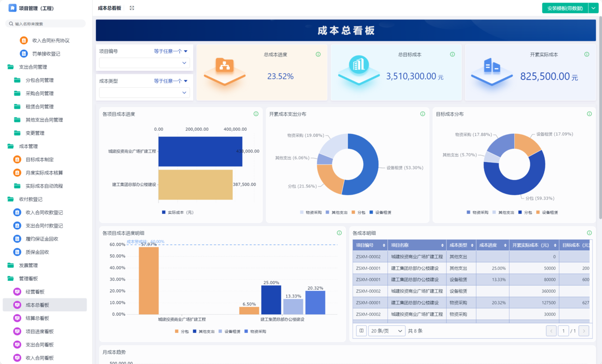The width and height of the screenshot is (602, 364).
Task: Toggle 物资采购 legend in 各项目成本进度明细 chart
Action: point(255,331)
